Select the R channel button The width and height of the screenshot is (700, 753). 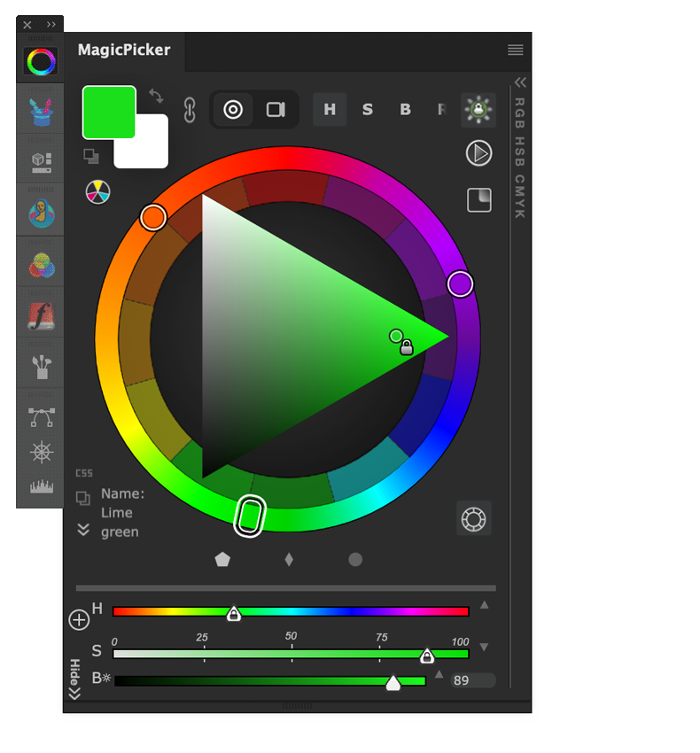441,110
